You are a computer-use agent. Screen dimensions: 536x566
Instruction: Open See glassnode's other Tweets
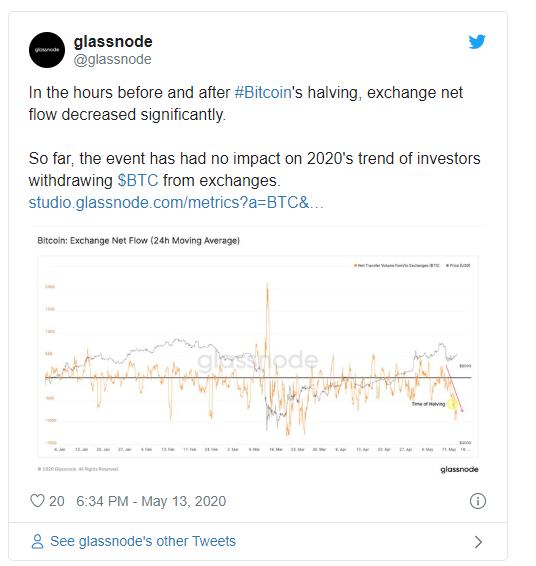[143, 541]
